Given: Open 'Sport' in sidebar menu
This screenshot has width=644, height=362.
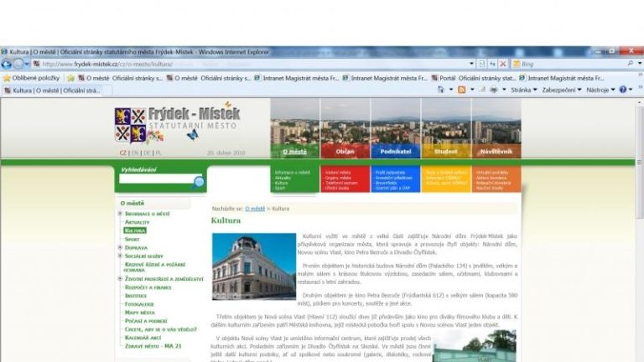Looking at the screenshot, I should click(132, 240).
